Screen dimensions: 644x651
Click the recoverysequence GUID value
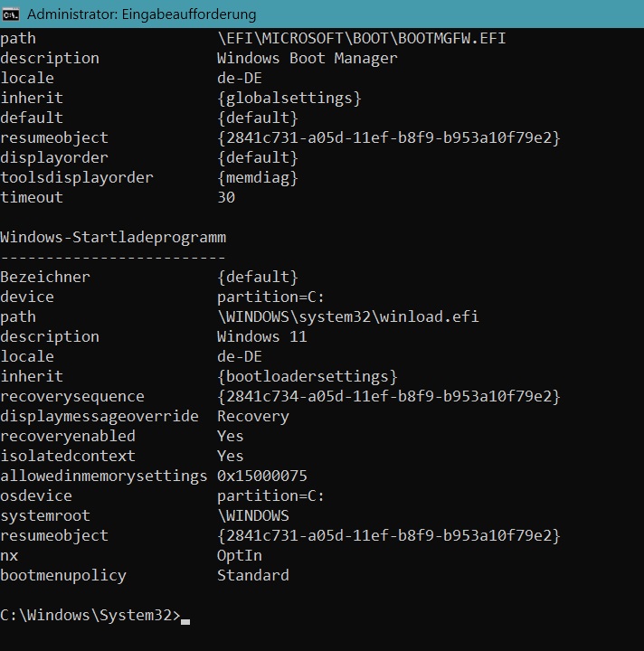[x=389, y=397]
